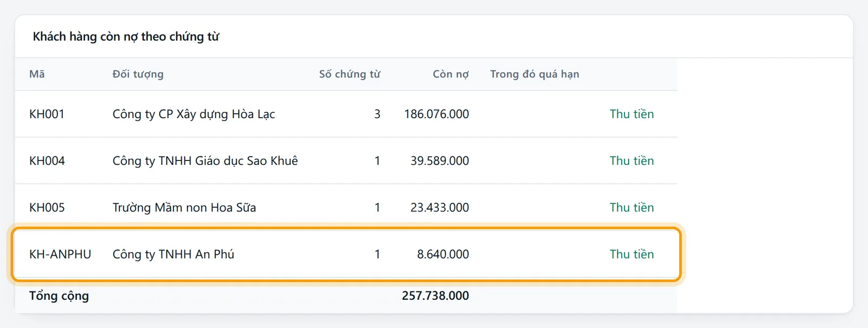The height and width of the screenshot is (328, 868).
Task: Click Công ty TNHH Giáo dục Sao Khuê name
Action: [205, 160]
